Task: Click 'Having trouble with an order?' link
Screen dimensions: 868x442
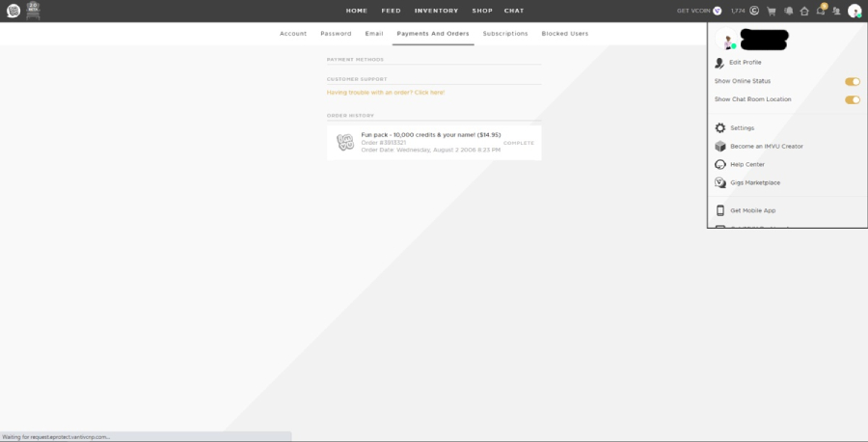Action: pyautogui.click(x=385, y=93)
